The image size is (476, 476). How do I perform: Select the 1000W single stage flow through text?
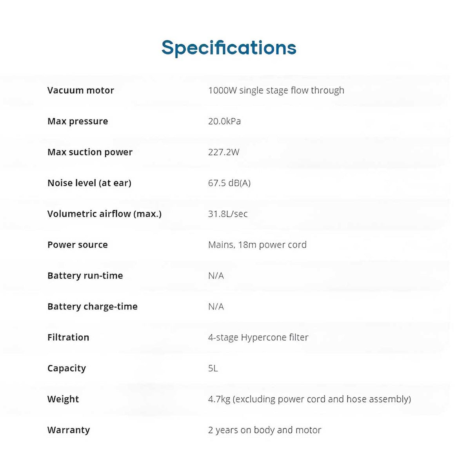pyautogui.click(x=276, y=91)
